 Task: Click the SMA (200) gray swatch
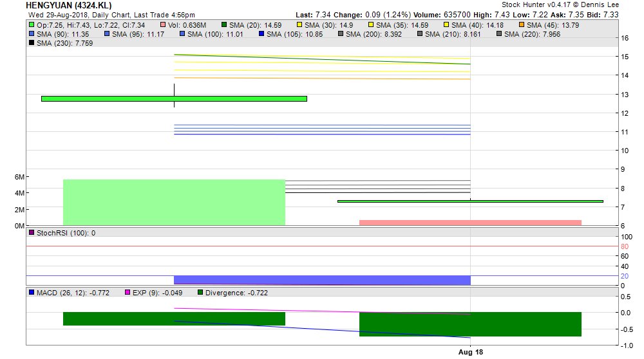point(341,34)
